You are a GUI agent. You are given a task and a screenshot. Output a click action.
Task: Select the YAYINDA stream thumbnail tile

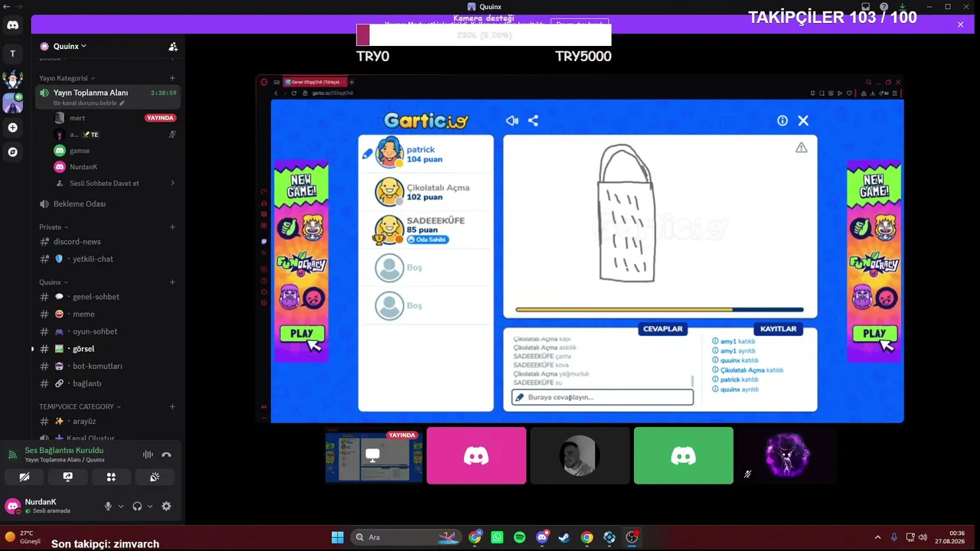[374, 456]
